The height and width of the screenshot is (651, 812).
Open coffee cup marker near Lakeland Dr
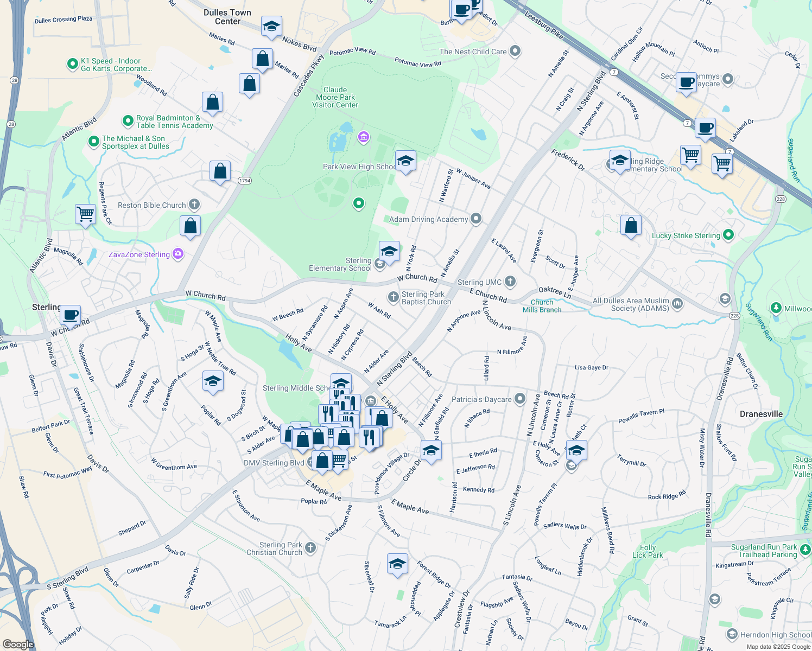pyautogui.click(x=705, y=129)
